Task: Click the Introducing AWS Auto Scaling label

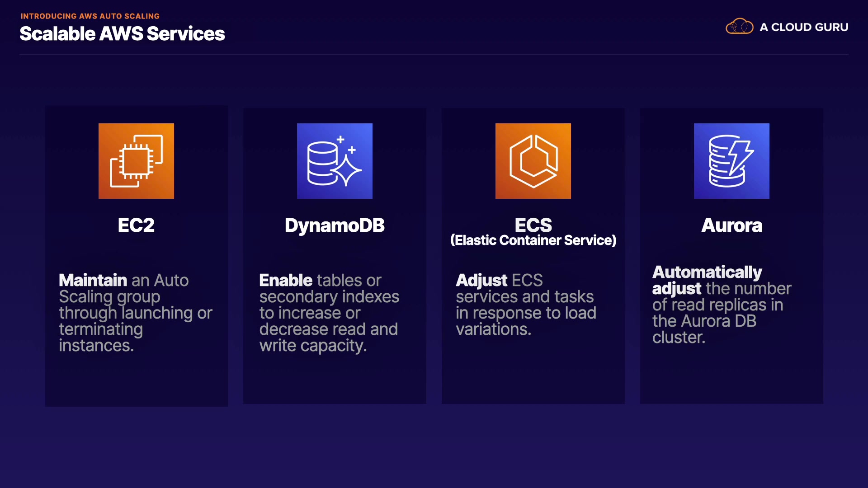Action: pyautogui.click(x=90, y=16)
